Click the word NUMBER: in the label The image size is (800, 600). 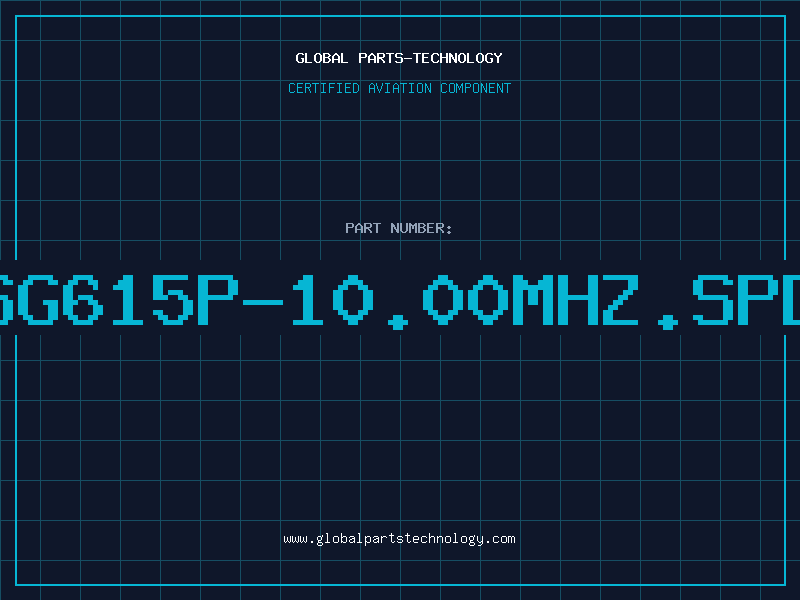[x=421, y=228]
